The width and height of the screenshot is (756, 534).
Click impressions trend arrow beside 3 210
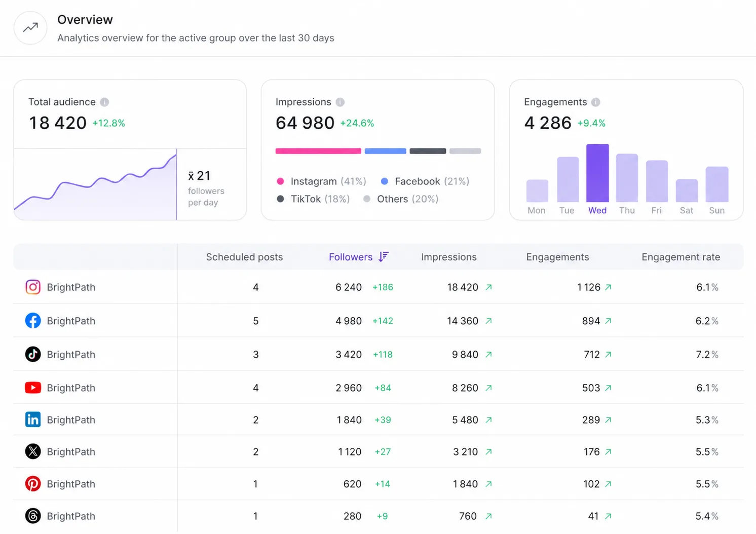(488, 452)
